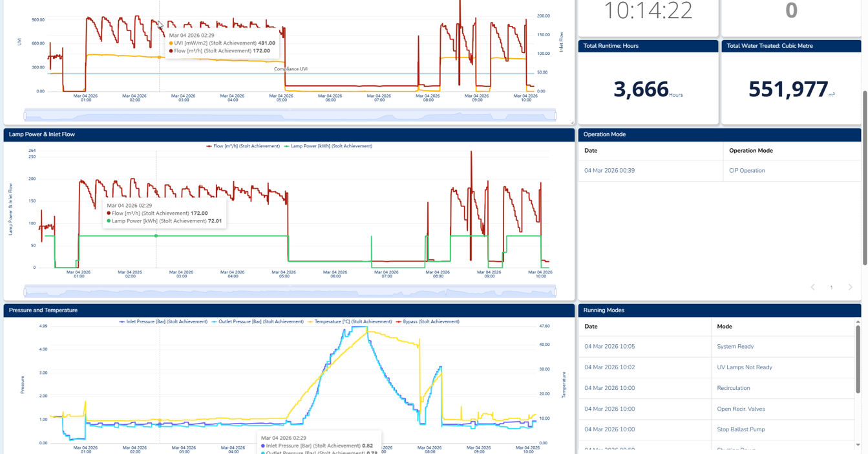The image size is (868, 454).
Task: Toggle Bypass series in the legend
Action: [x=428, y=321]
